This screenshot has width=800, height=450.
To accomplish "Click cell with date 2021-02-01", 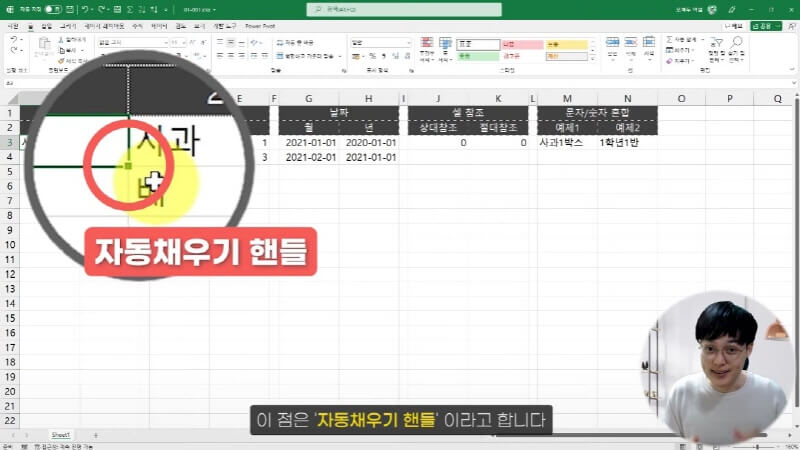I will coord(309,157).
